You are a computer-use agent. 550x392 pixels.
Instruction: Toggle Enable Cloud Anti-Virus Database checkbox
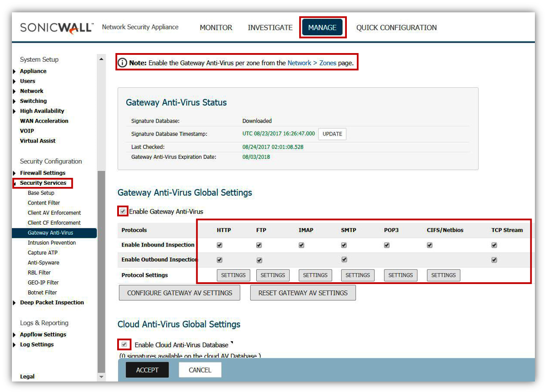pyautogui.click(x=124, y=344)
